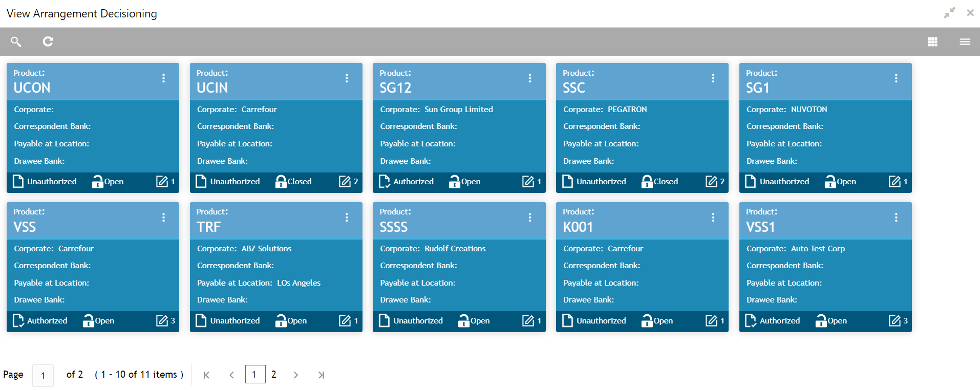Open the three-dot menu on K001 card

click(713, 218)
